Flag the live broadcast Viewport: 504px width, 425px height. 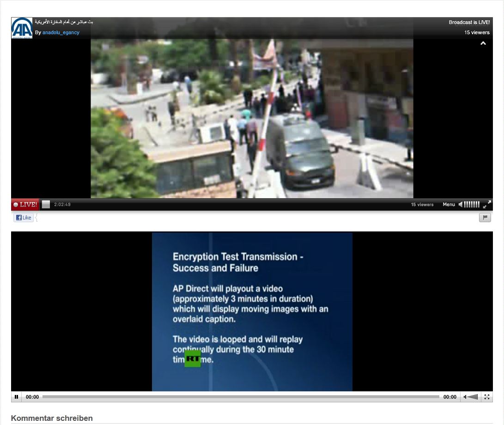pos(485,218)
